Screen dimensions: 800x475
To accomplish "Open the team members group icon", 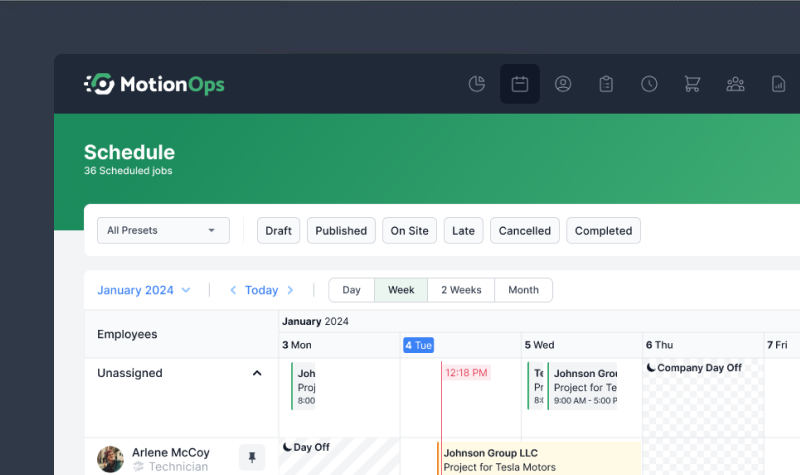I will coord(735,84).
